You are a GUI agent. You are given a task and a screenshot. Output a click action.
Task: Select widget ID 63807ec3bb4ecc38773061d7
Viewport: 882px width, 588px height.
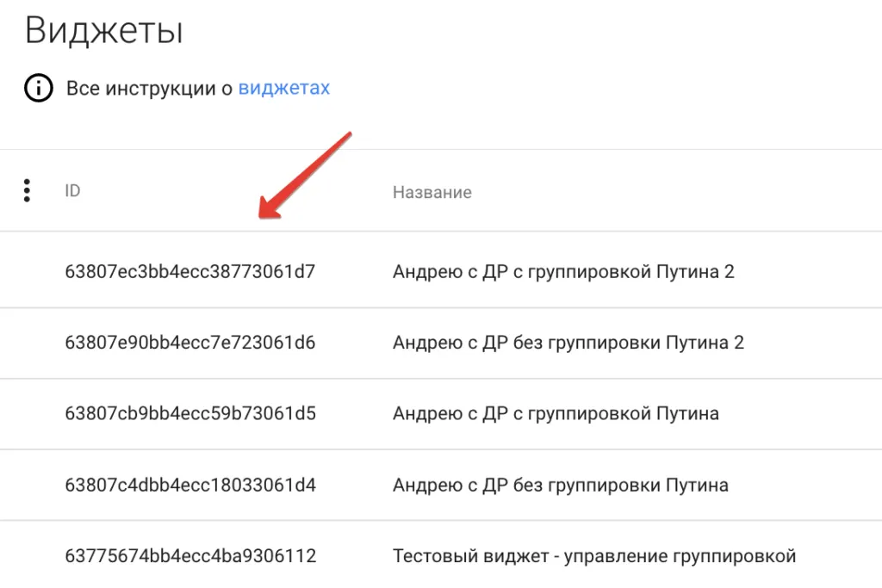(x=190, y=271)
